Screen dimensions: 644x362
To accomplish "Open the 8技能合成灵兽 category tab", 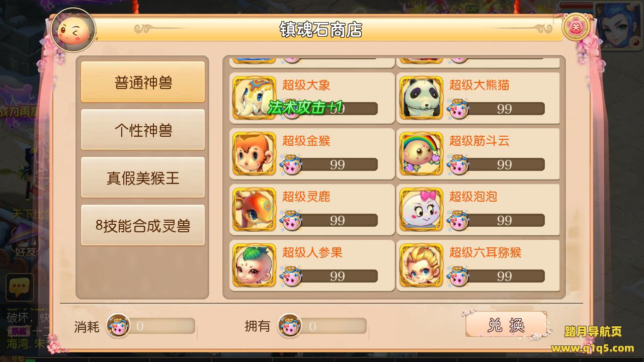I will [x=143, y=225].
